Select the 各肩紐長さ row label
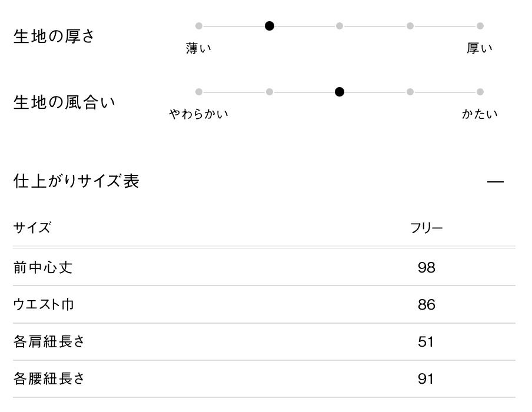 tap(49, 342)
